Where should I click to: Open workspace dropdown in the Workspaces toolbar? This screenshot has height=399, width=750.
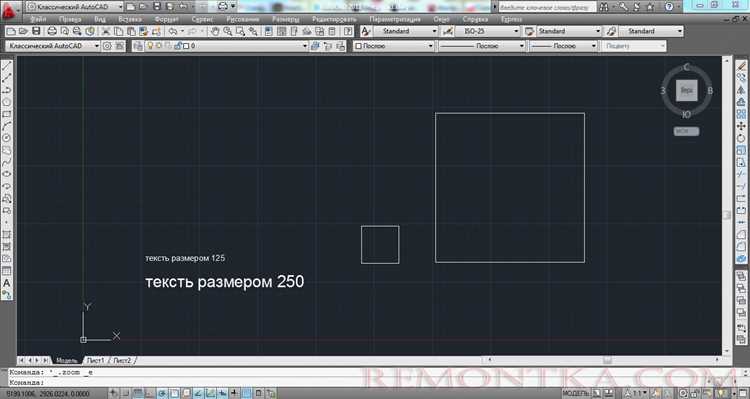97,46
